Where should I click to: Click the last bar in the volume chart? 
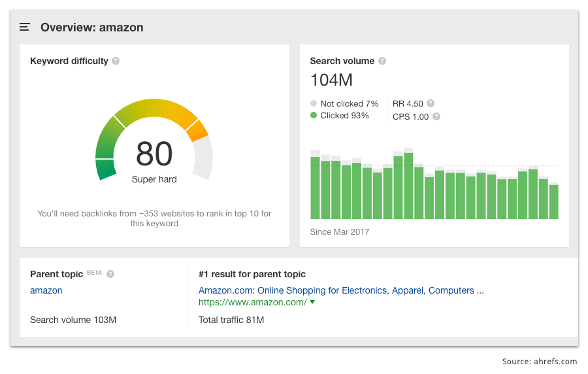tap(554, 201)
